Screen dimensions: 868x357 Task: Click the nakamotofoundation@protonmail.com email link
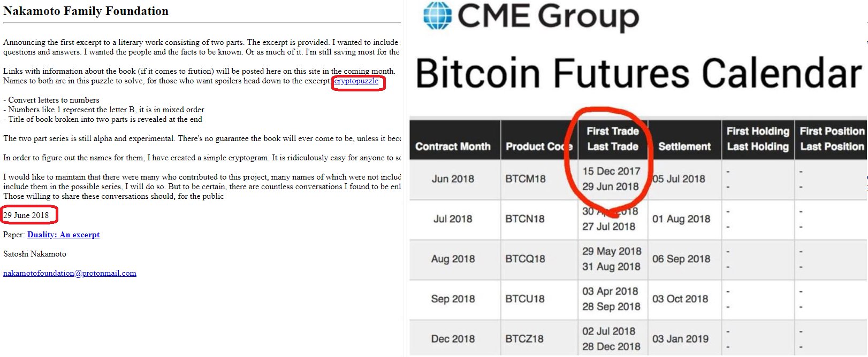pos(70,273)
